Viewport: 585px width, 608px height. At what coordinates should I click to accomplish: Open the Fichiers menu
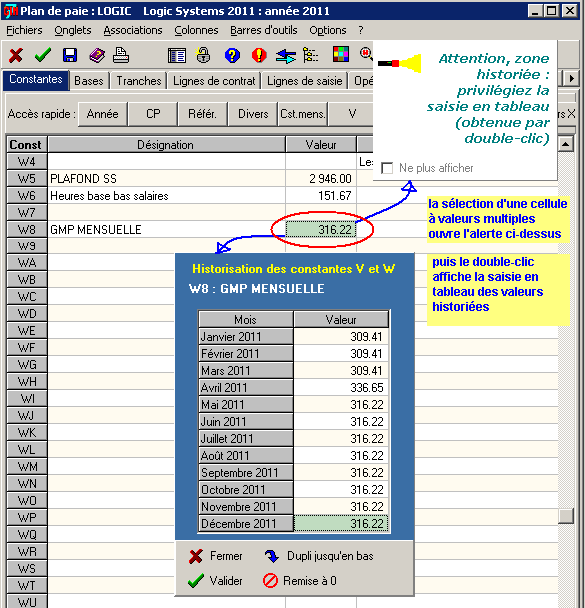pyautogui.click(x=24, y=30)
